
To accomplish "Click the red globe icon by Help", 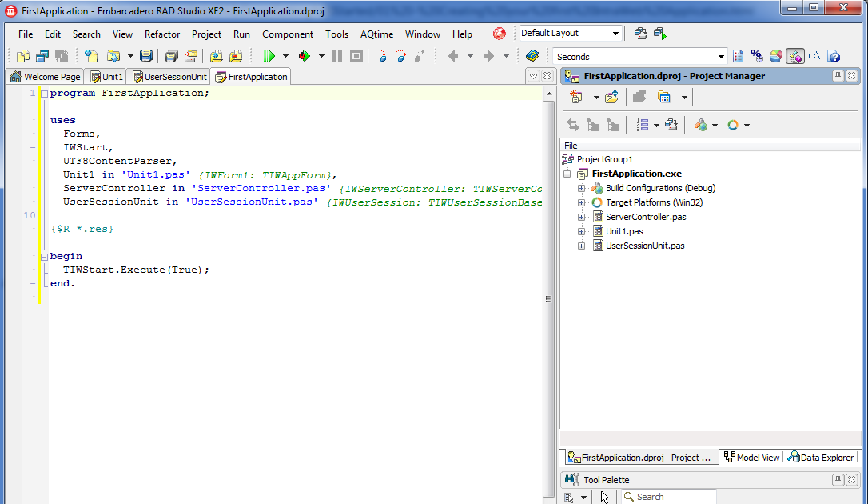I will point(500,34).
